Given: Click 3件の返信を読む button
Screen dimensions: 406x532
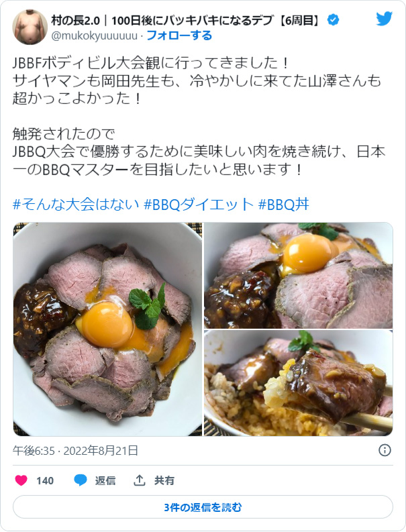Looking at the screenshot, I should point(203,507).
